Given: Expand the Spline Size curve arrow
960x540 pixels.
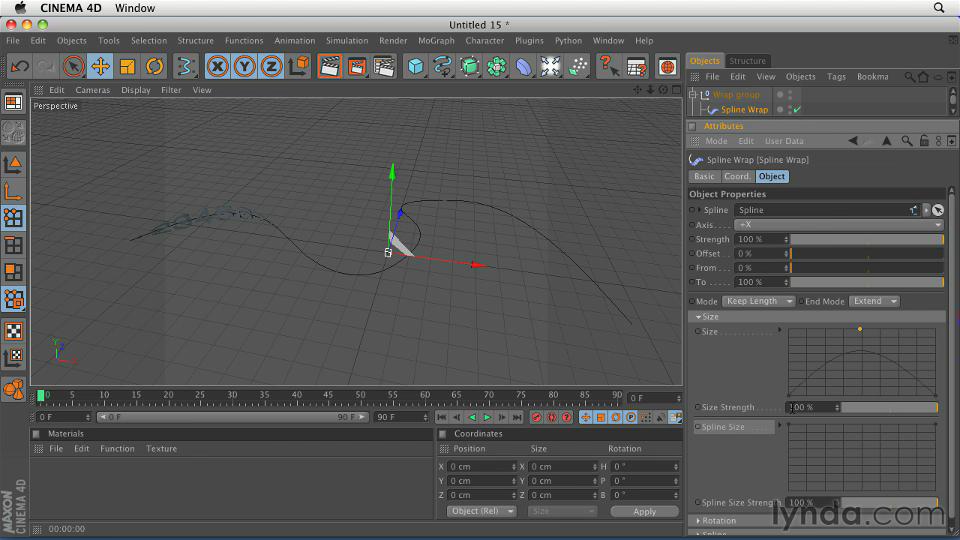Looking at the screenshot, I should tap(779, 426).
